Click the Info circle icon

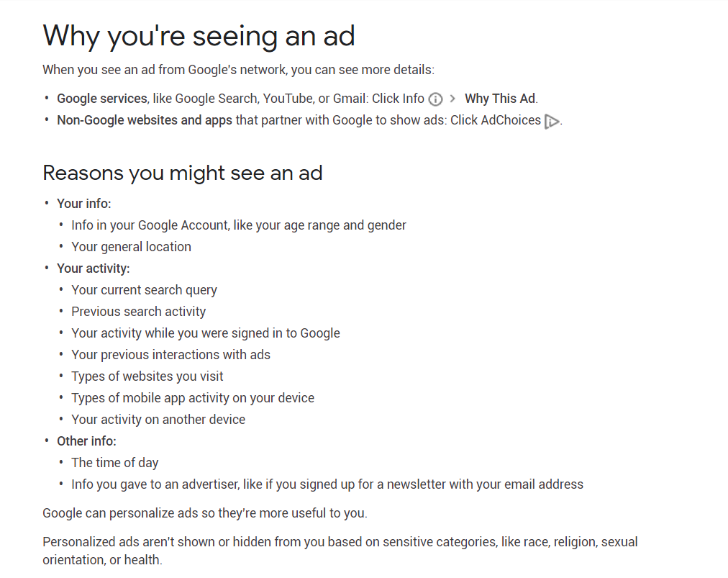coord(435,99)
